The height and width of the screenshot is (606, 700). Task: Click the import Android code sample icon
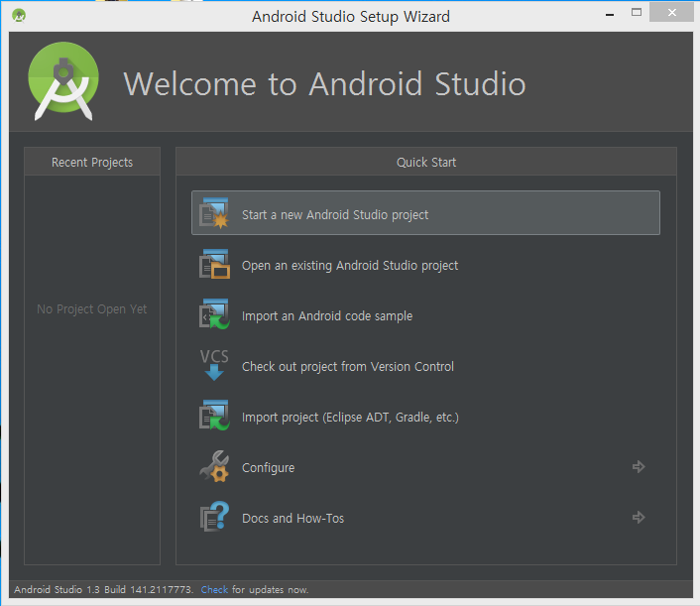(x=214, y=314)
